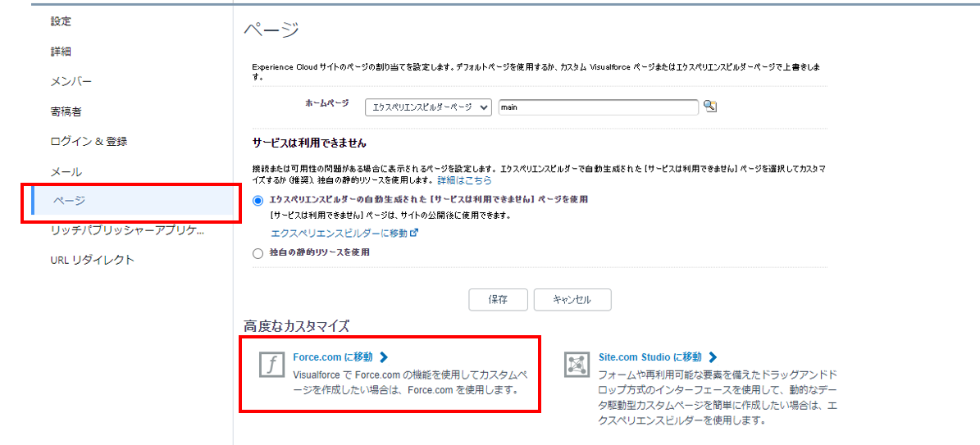This screenshot has height=445, width=980.
Task: Click the drag-and-drop description under Site.com Studio
Action: click(718, 397)
